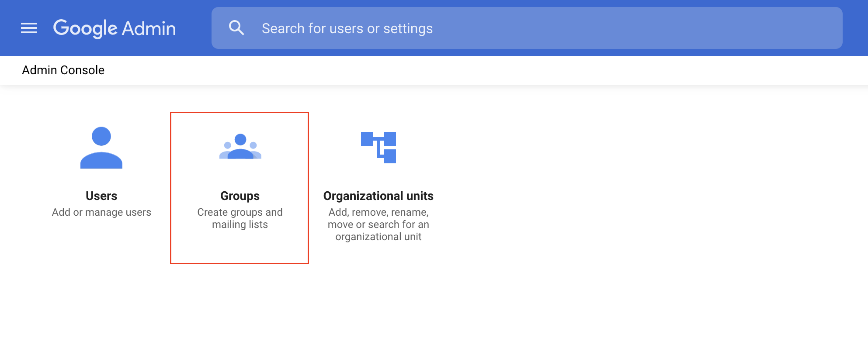
Task: Click the Organizational units hierarchy icon
Action: [x=378, y=148]
